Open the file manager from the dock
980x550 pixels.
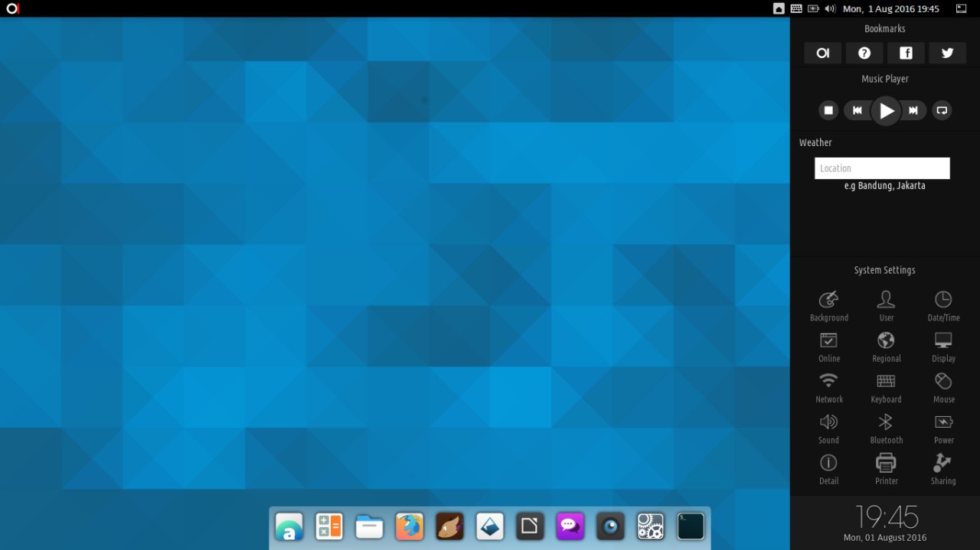pos(369,526)
